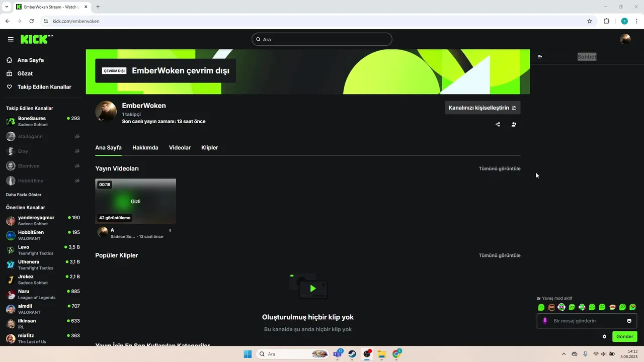Collapse the chat panel
The width and height of the screenshot is (644, 362).
540,57
